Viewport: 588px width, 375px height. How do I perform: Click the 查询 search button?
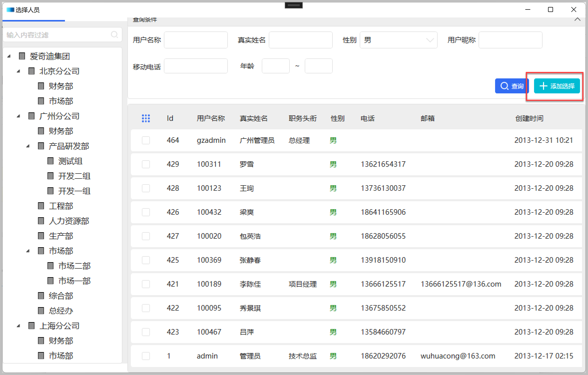pos(512,86)
